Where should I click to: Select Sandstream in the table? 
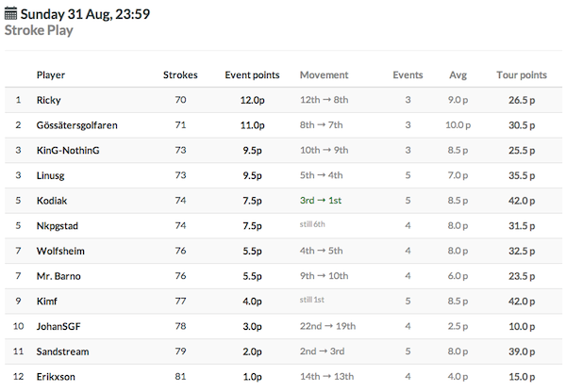(62, 351)
